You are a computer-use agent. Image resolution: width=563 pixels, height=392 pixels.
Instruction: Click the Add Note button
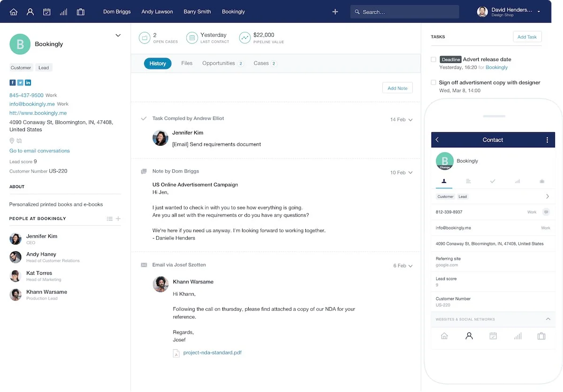point(397,88)
